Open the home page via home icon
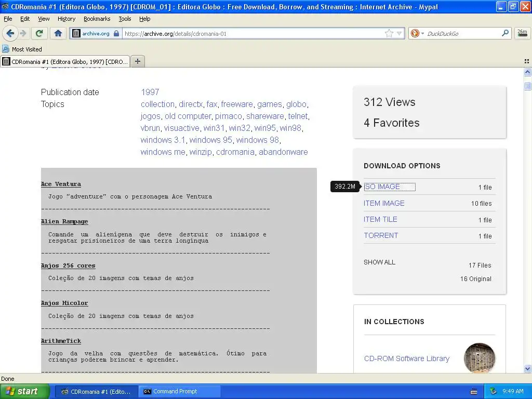The height and width of the screenshot is (399, 532). [58, 33]
